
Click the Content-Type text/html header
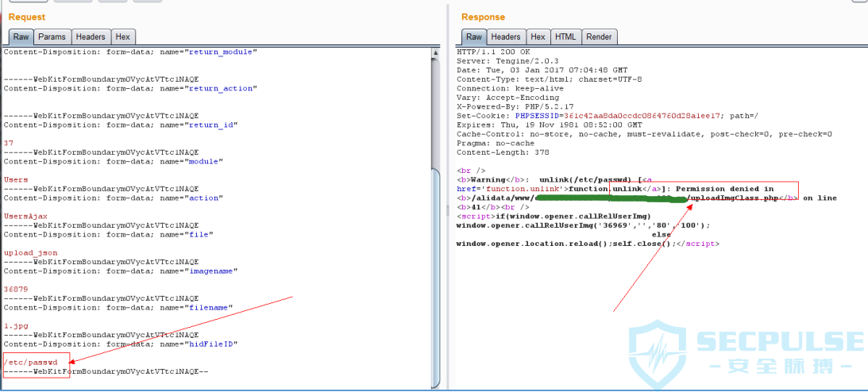[549, 79]
